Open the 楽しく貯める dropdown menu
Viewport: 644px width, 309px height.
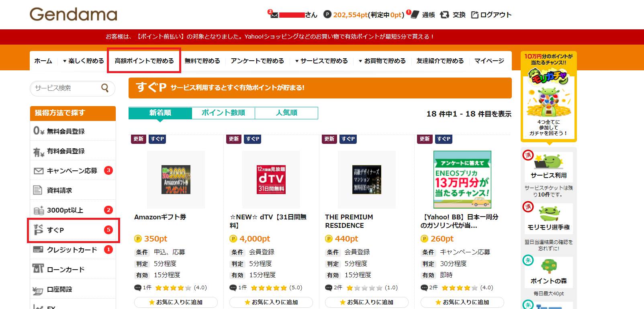[x=83, y=61]
